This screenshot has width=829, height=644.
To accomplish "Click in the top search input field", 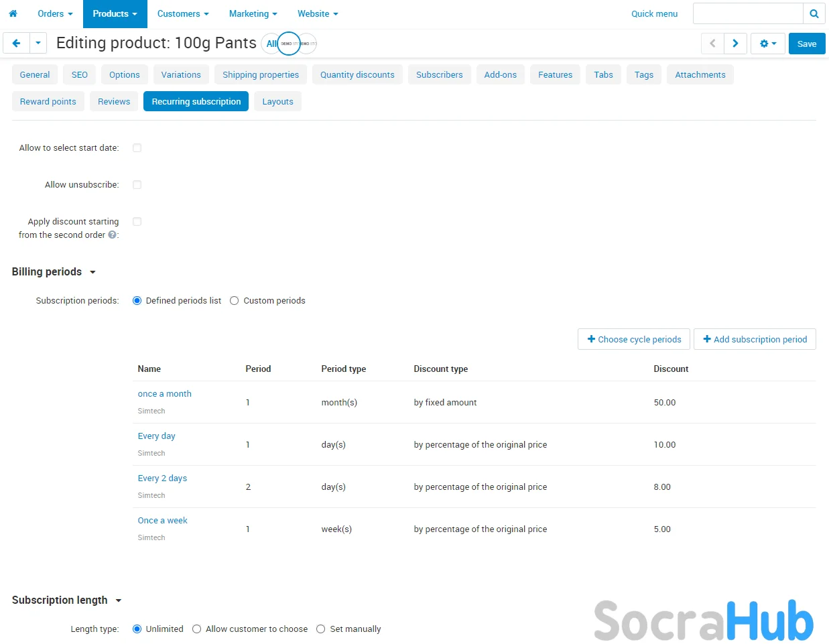I will pyautogui.click(x=747, y=13).
